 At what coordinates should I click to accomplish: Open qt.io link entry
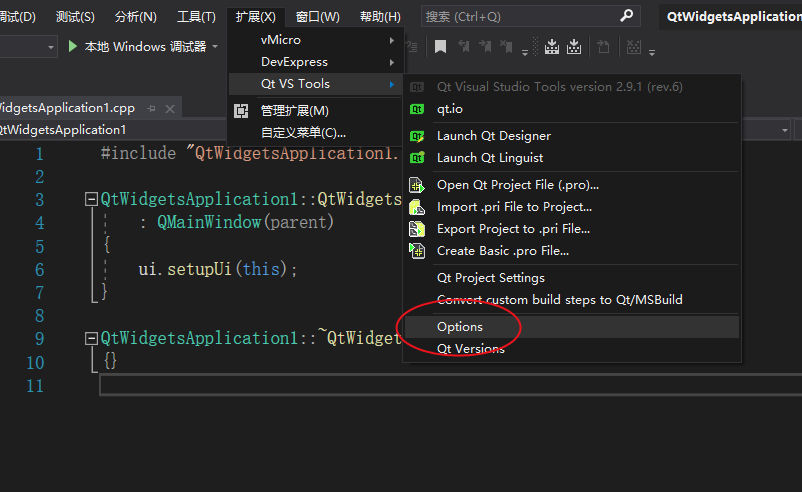[572, 109]
